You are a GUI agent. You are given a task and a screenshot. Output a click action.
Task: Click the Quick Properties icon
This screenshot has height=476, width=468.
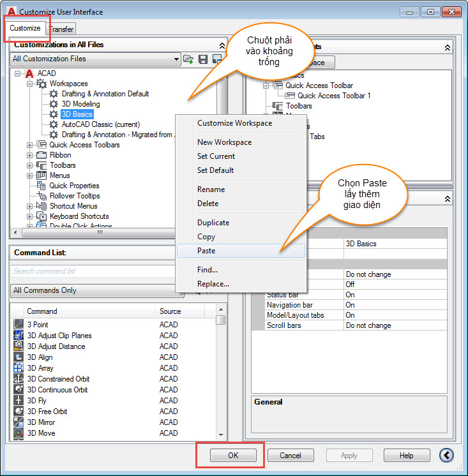(x=42, y=186)
